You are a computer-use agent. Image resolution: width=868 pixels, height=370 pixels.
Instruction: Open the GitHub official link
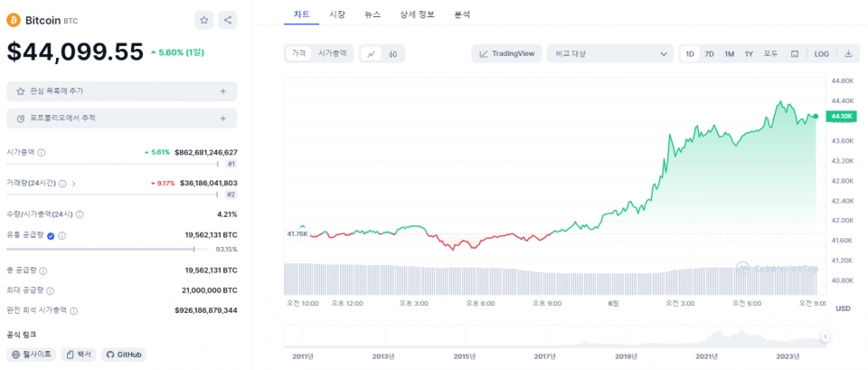click(x=124, y=355)
